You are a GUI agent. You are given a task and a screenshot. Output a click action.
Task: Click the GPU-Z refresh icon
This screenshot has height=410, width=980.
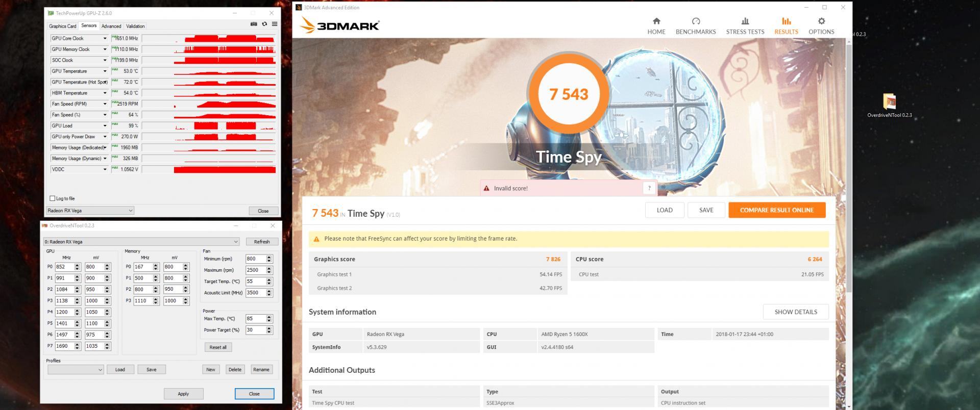point(264,24)
